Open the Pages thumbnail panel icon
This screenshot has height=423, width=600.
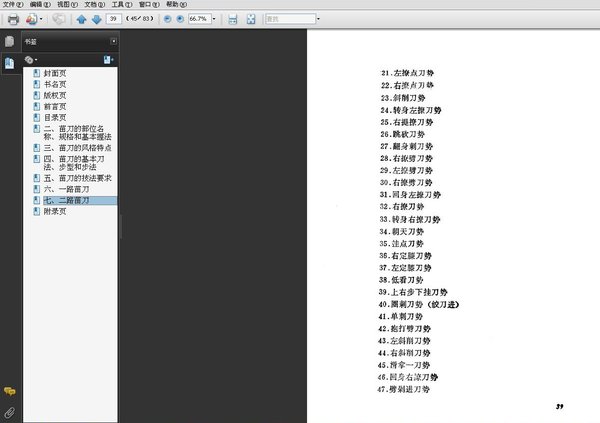tap(10, 41)
